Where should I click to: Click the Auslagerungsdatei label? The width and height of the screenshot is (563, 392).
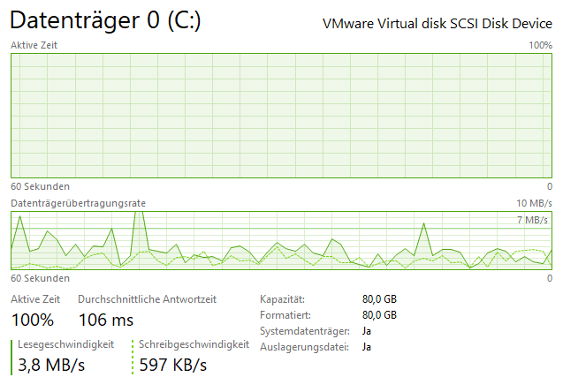304,347
